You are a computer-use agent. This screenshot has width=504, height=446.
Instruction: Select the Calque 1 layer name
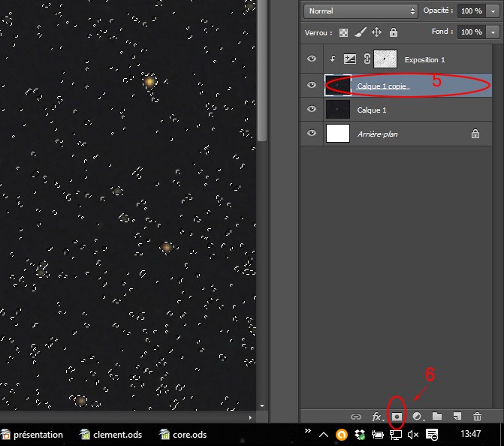click(x=372, y=110)
